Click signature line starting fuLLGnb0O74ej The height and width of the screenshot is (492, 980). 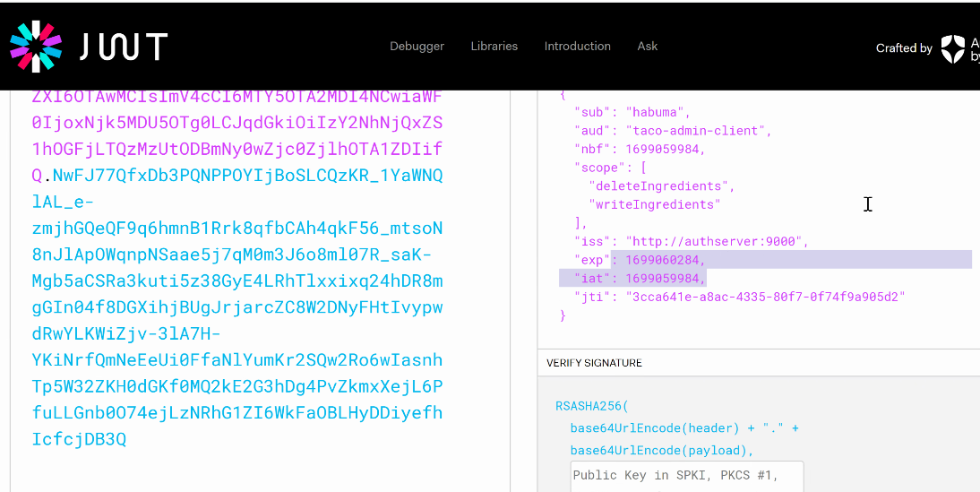point(236,412)
